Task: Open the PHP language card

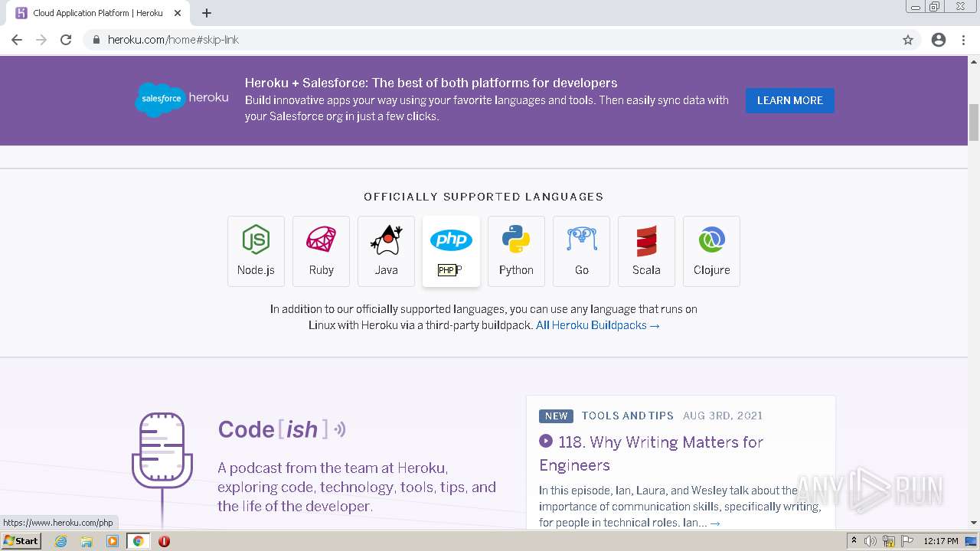Action: point(451,251)
